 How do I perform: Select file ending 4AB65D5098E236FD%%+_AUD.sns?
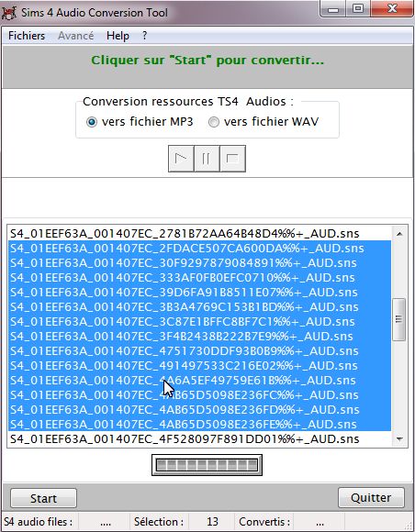point(199,409)
